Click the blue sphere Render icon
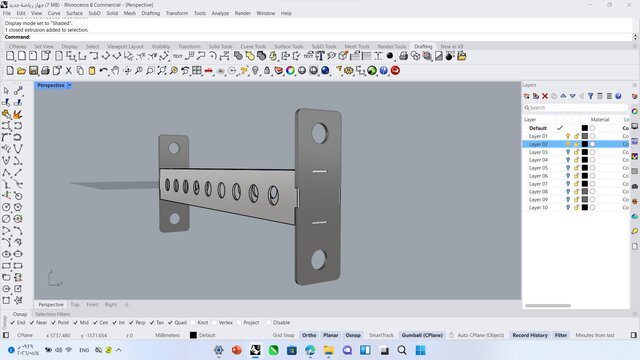This screenshot has height=360, width=640. 325,71
